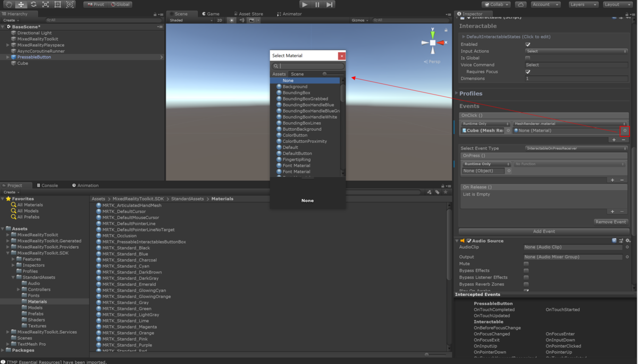638x364 pixels.
Task: Select the Rect transform tool
Action: (57, 4)
